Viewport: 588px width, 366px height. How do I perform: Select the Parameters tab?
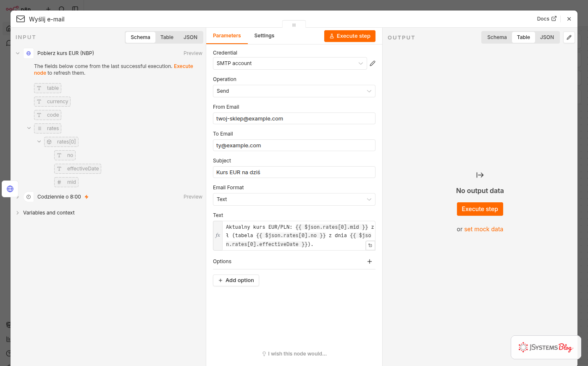click(x=227, y=36)
